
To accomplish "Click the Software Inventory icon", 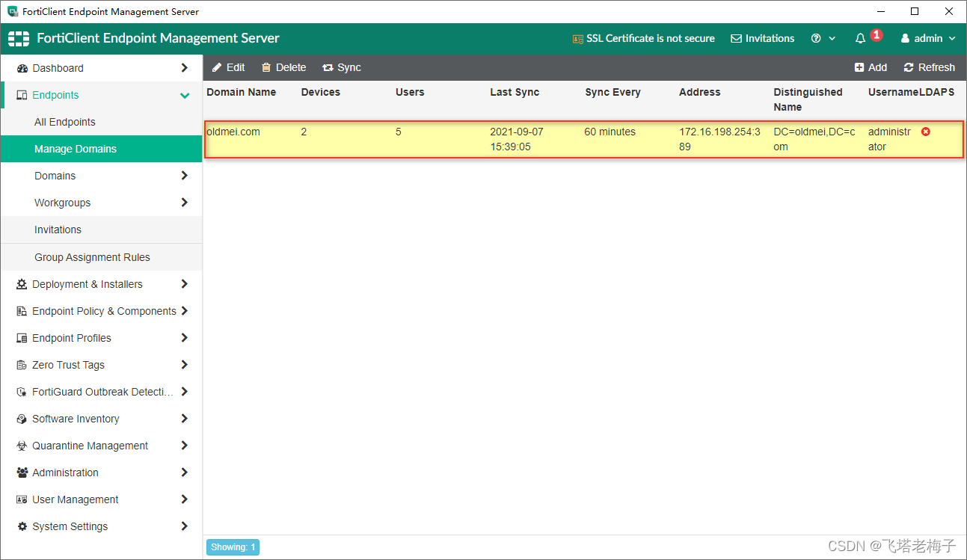I will [x=22, y=419].
